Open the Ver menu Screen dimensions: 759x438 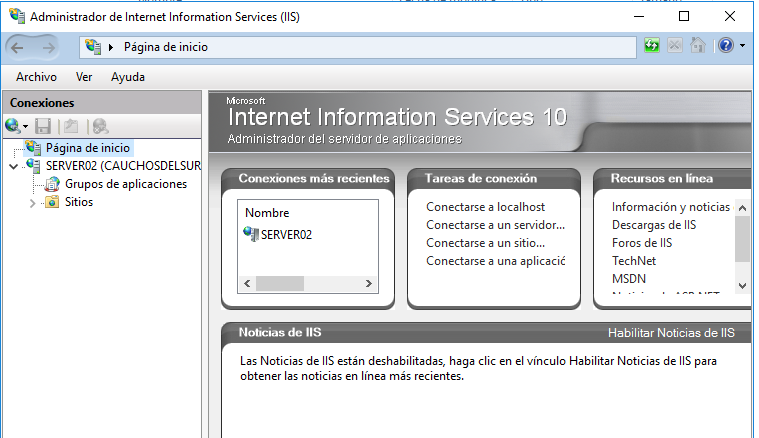[84, 77]
